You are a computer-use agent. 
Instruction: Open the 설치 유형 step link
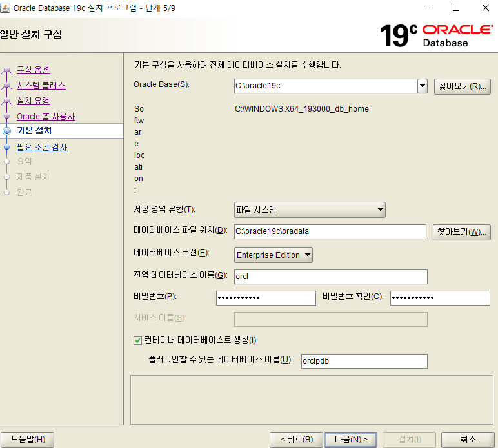[x=34, y=101]
